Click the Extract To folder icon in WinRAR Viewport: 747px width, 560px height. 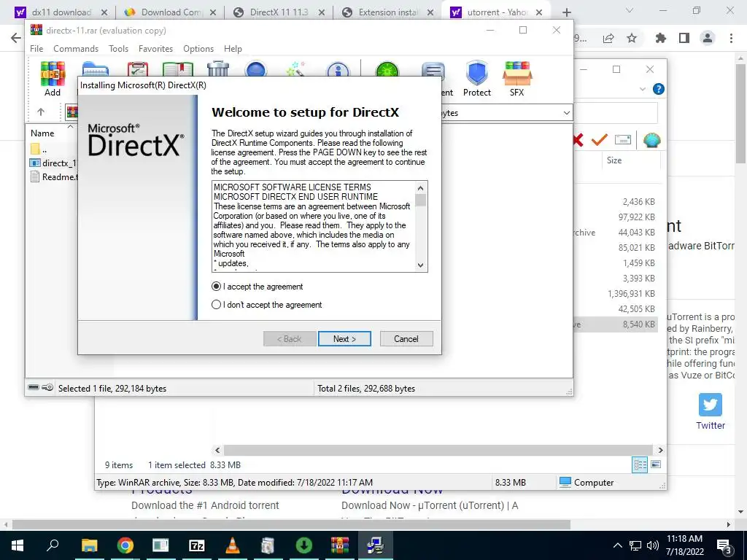pyautogui.click(x=96, y=69)
